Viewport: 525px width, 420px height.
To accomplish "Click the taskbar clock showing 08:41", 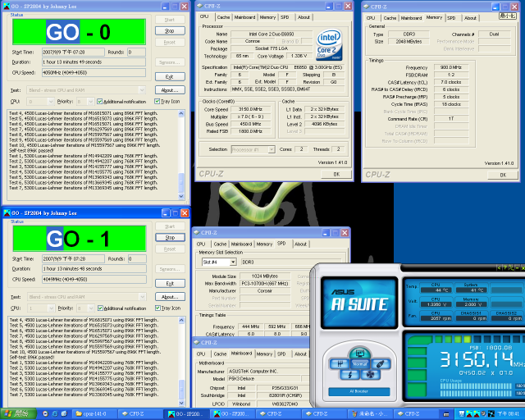I will tap(508, 414).
